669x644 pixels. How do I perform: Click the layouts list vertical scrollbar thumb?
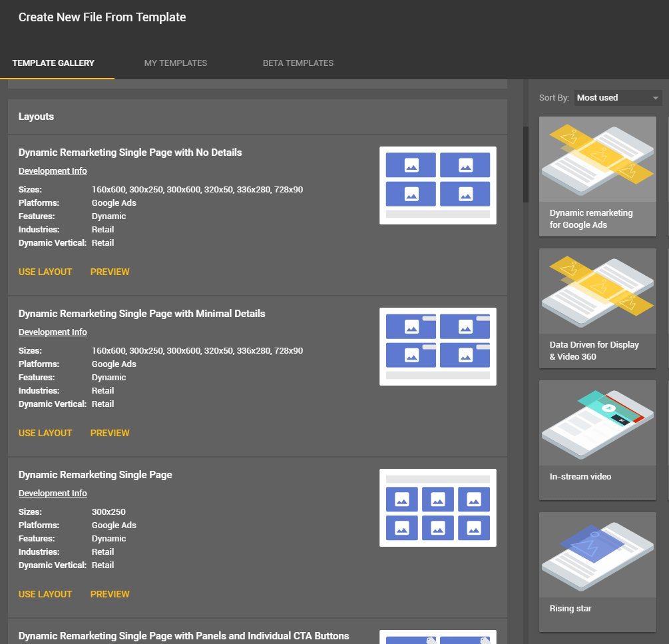click(526, 164)
